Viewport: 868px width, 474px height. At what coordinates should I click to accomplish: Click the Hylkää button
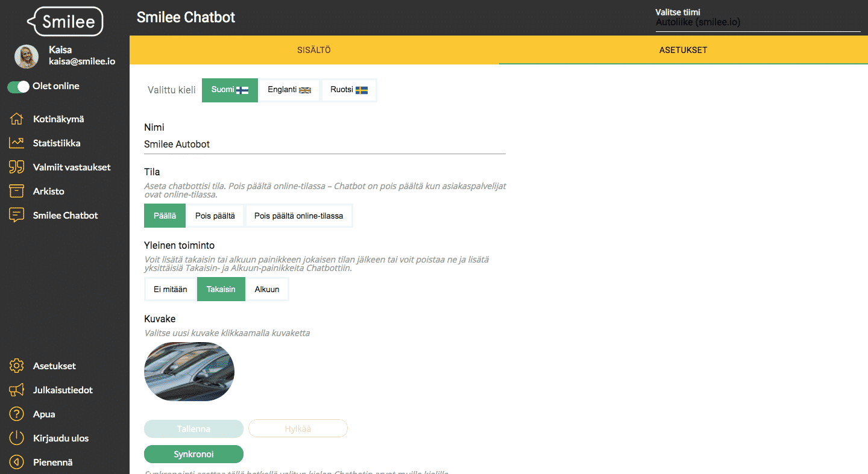click(298, 429)
